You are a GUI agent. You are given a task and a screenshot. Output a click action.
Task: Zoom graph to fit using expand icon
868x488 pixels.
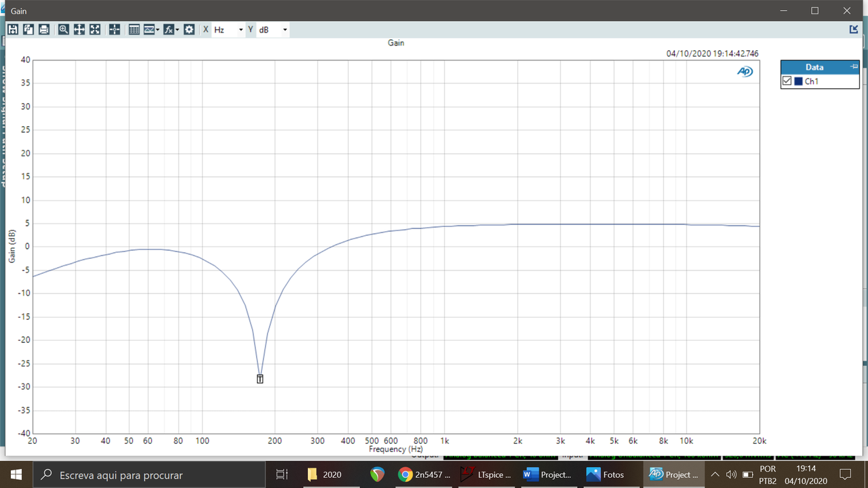click(94, 29)
